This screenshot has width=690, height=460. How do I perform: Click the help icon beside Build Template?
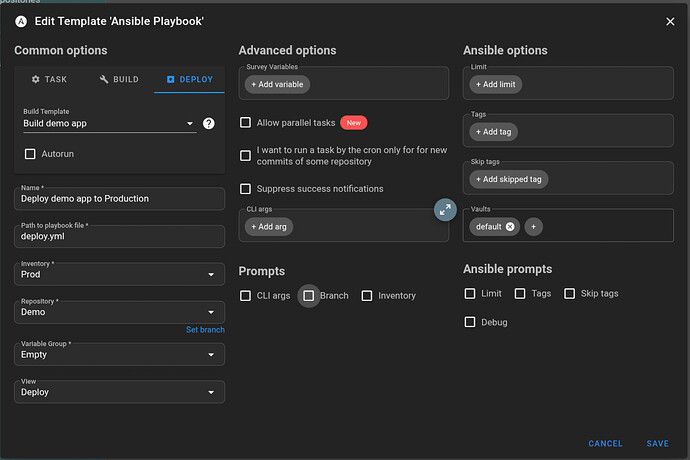[209, 124]
